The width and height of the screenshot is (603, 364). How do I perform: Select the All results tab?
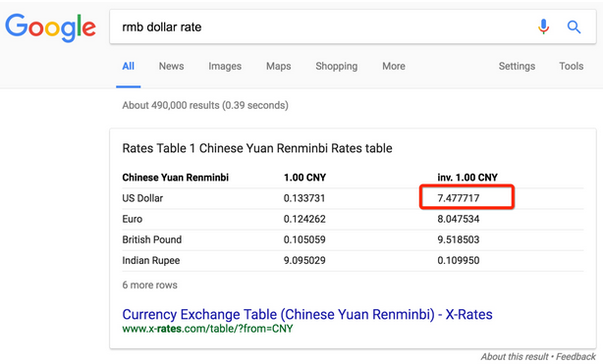128,66
